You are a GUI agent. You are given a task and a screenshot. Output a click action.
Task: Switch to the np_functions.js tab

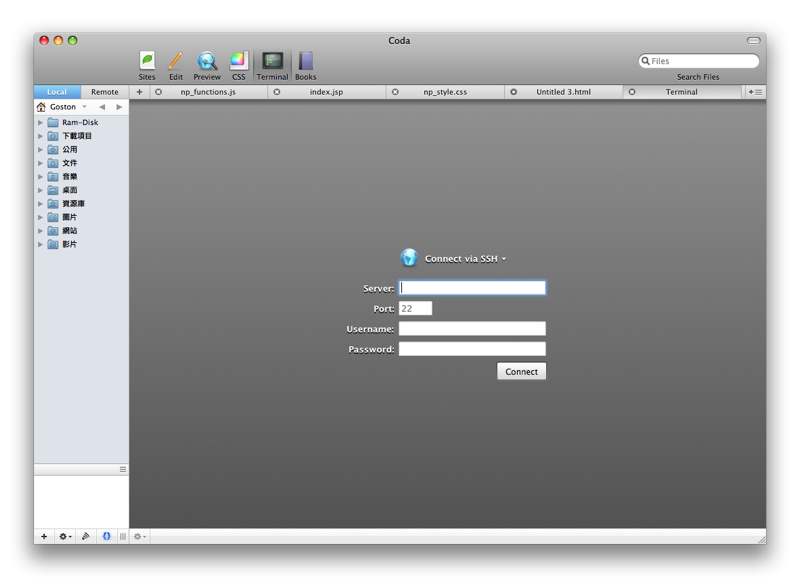coord(208,92)
